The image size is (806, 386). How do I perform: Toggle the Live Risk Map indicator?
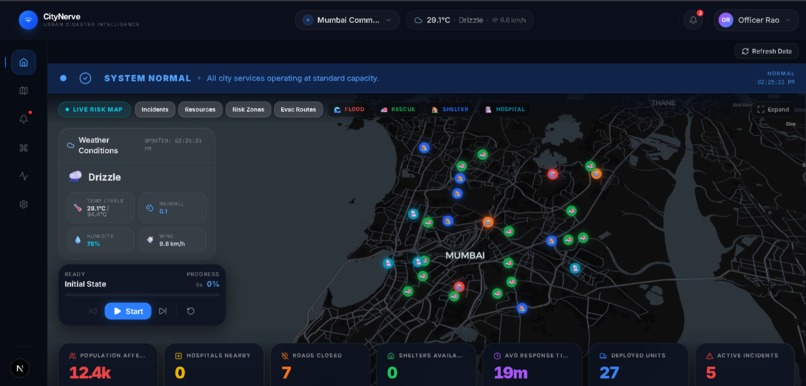pos(95,109)
